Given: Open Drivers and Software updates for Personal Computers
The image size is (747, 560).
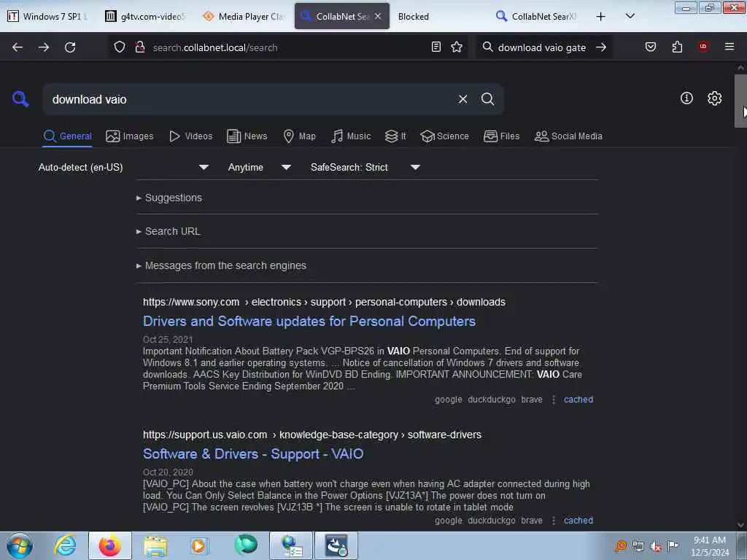Looking at the screenshot, I should 309,322.
